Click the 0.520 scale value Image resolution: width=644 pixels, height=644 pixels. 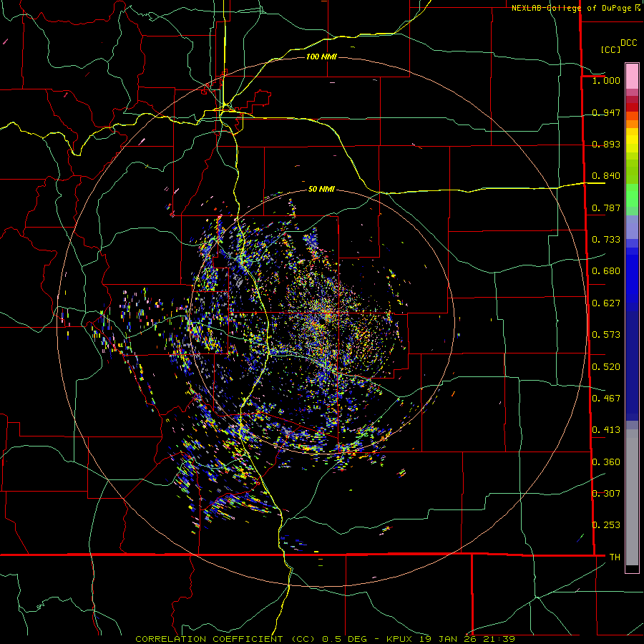click(606, 367)
